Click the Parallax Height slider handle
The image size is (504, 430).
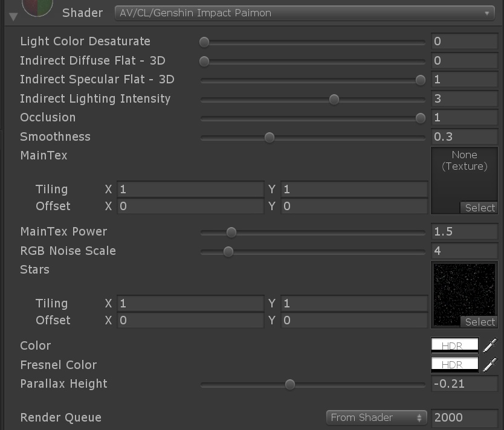point(289,384)
